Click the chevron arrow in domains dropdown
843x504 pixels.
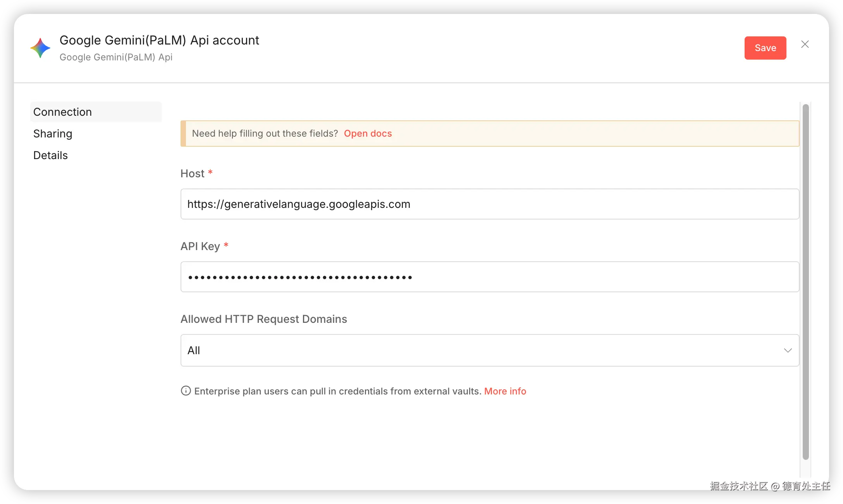pyautogui.click(x=788, y=350)
